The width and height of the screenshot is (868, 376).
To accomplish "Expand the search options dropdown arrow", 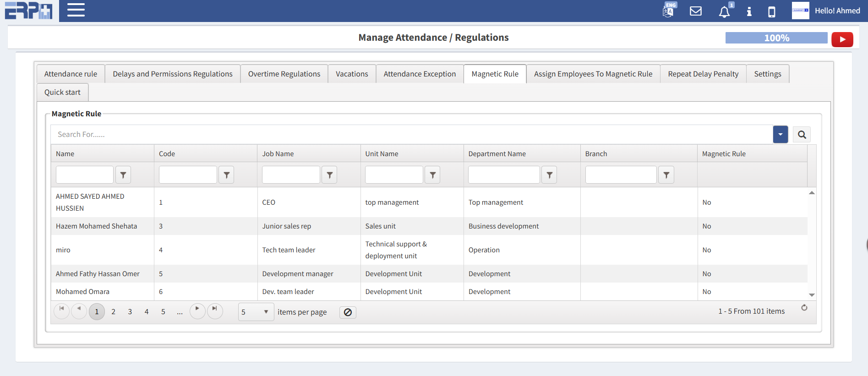I will [780, 135].
